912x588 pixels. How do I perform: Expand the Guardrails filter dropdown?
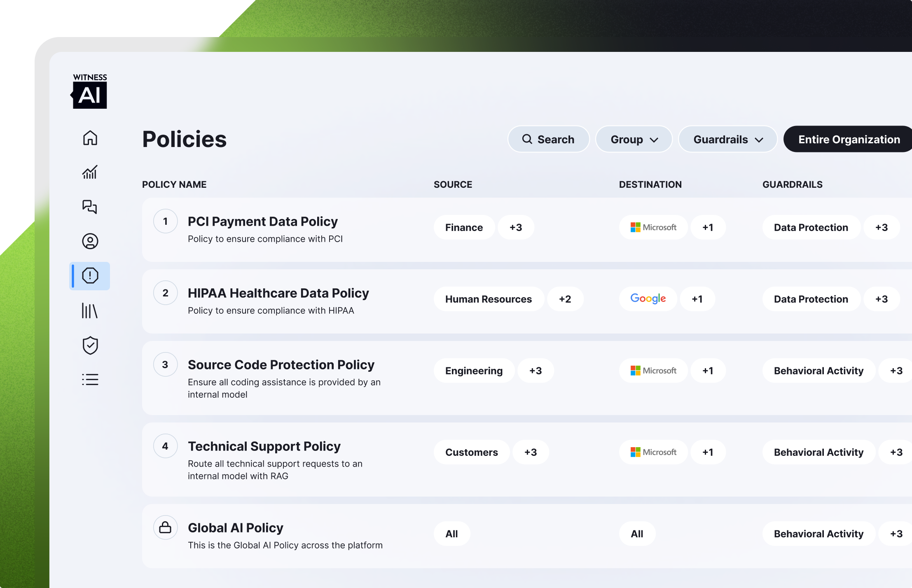coord(728,139)
